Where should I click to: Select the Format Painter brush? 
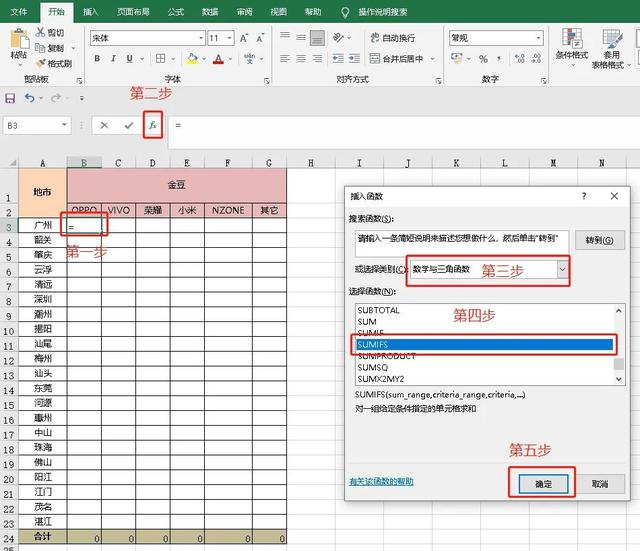tap(40, 63)
